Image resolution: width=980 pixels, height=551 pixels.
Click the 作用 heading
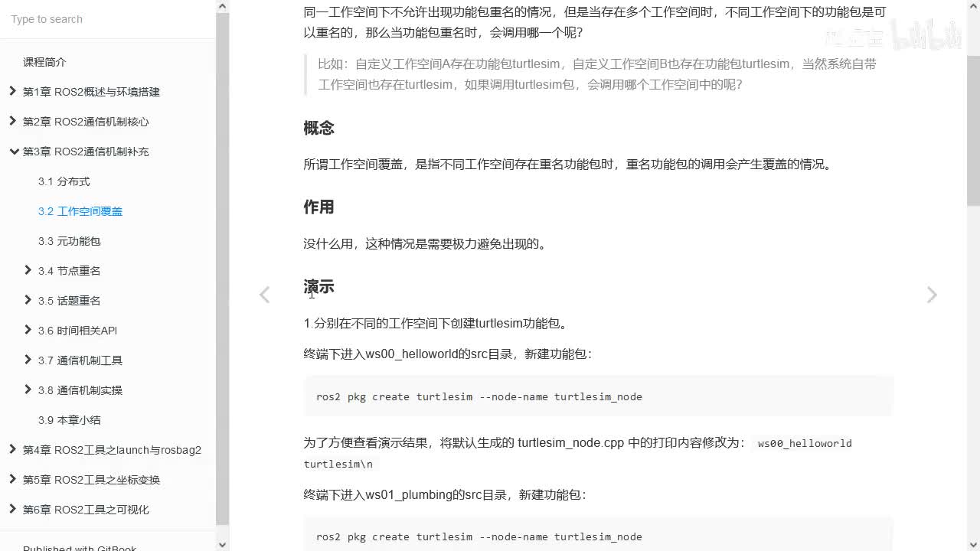[x=318, y=207]
